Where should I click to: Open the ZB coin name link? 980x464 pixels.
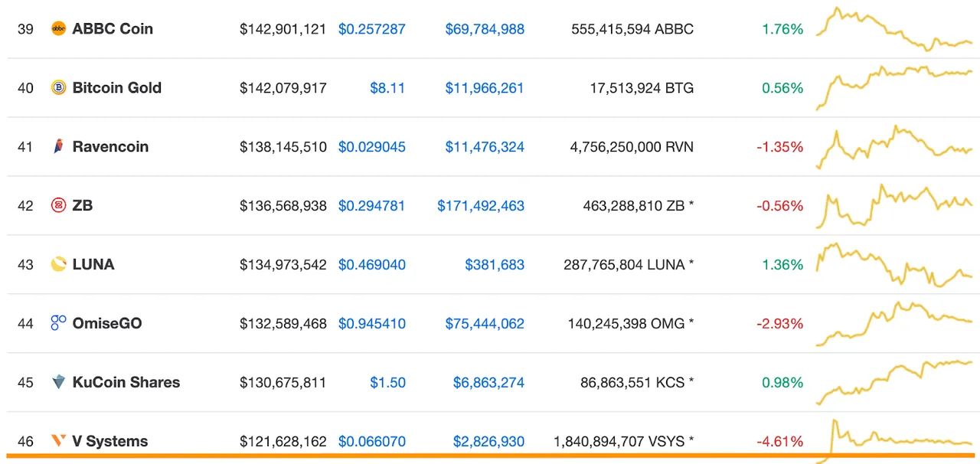point(83,206)
